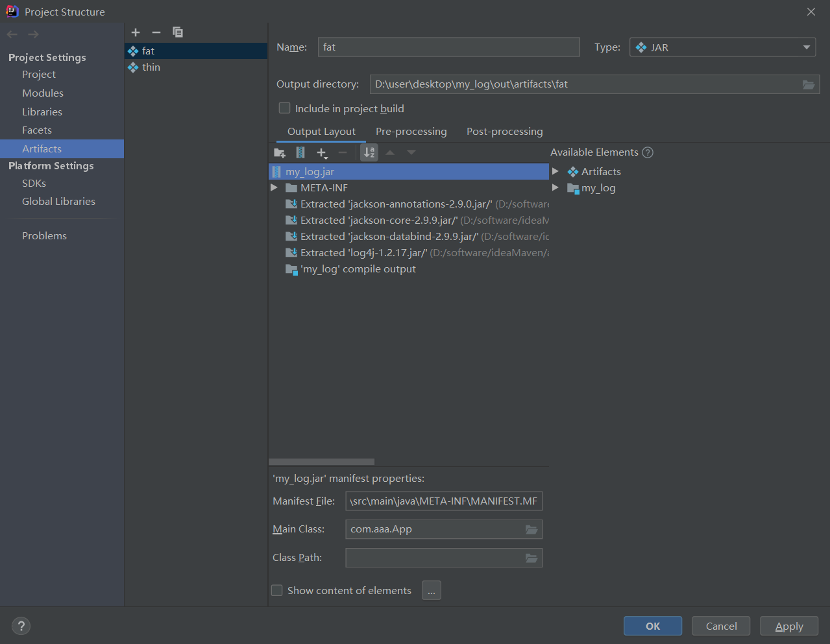This screenshot has width=830, height=644.
Task: Browse for output directory folder
Action: 809,84
